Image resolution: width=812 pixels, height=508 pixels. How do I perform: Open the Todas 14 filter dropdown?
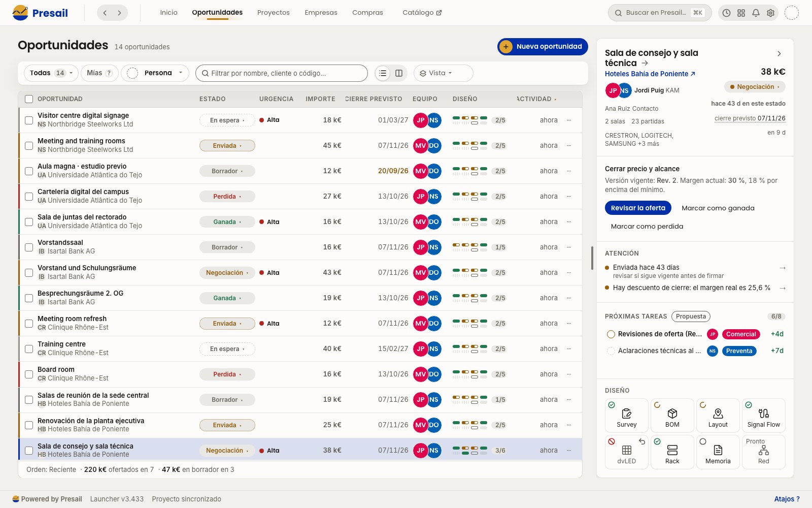51,73
